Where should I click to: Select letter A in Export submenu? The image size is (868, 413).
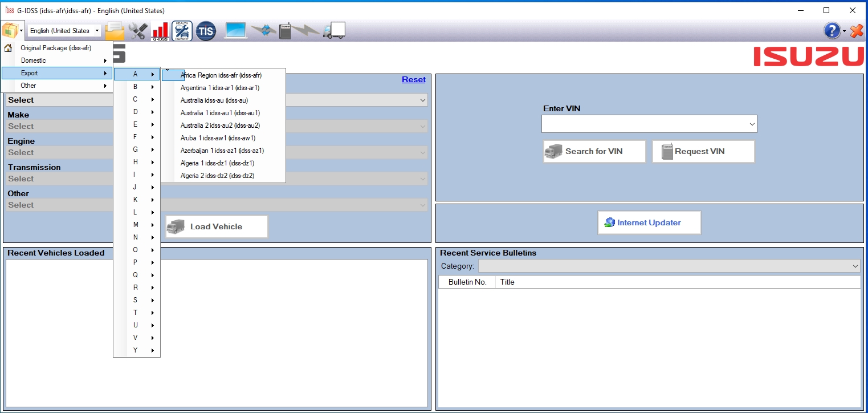[137, 74]
